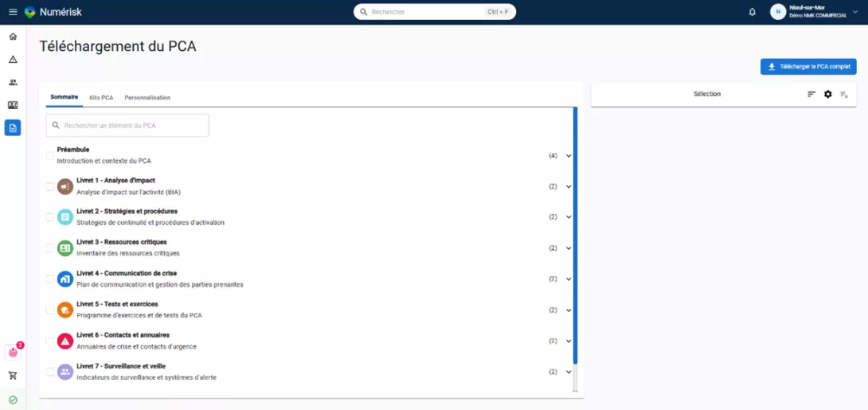This screenshot has height=410, width=868.
Task: Expand Livret 3 - Ressources critiques
Action: coord(569,248)
